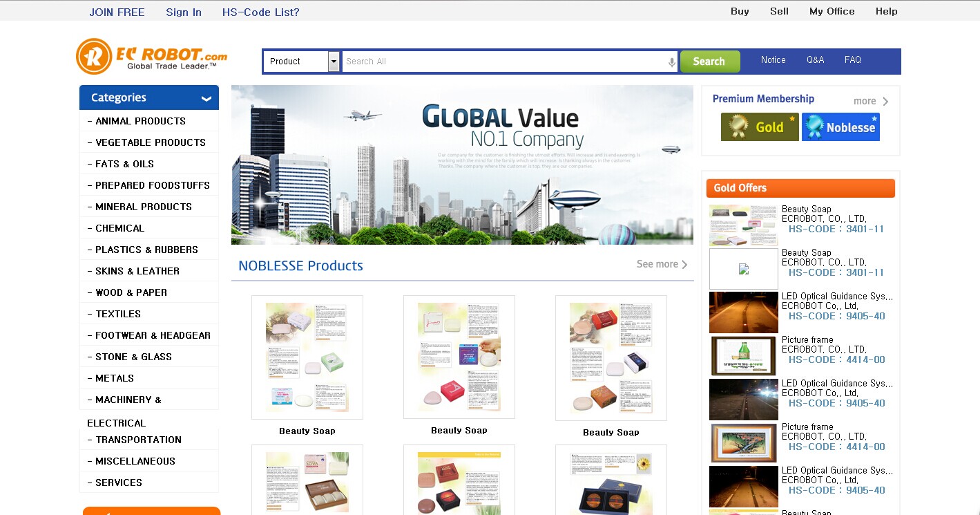Open the MACHINERY & ELECTRICAL category

click(124, 411)
